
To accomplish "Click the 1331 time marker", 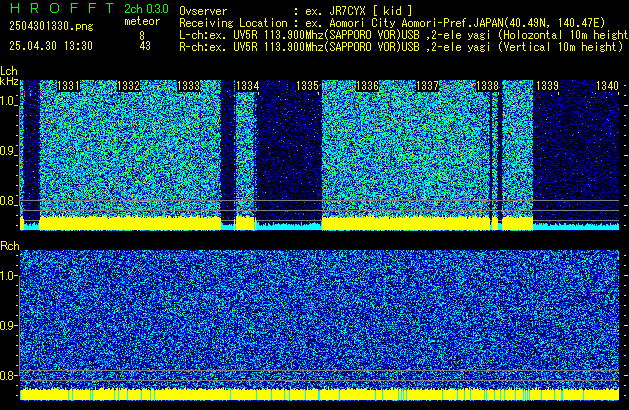I will [x=68, y=86].
